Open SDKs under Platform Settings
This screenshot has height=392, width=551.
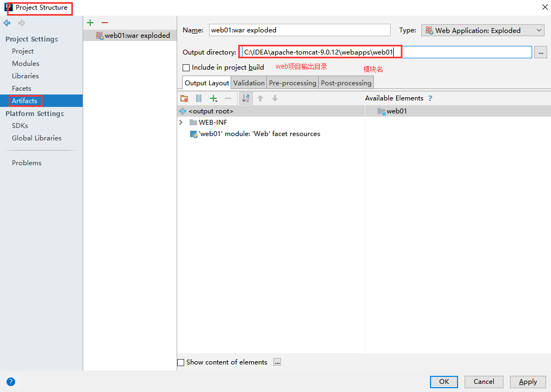point(20,126)
